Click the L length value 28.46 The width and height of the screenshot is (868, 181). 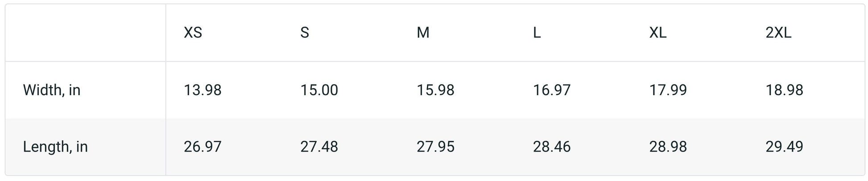coord(552,147)
